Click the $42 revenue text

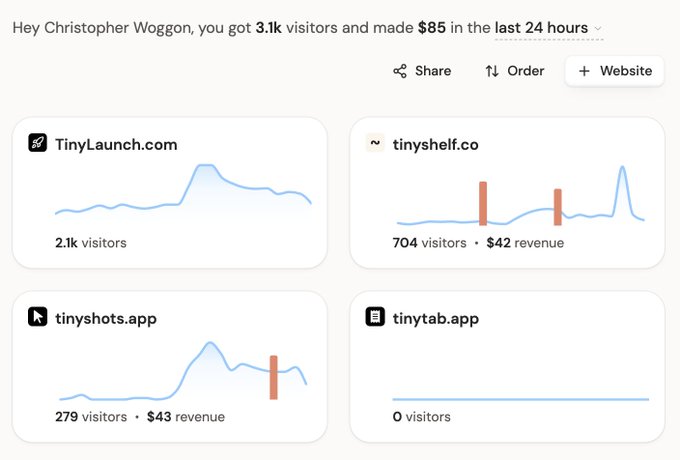(x=525, y=243)
